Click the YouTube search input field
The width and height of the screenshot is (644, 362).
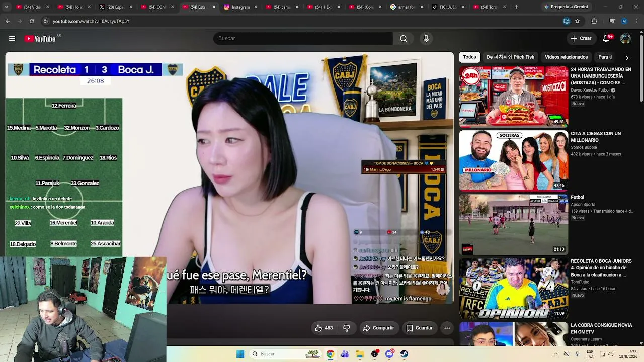coord(303,39)
